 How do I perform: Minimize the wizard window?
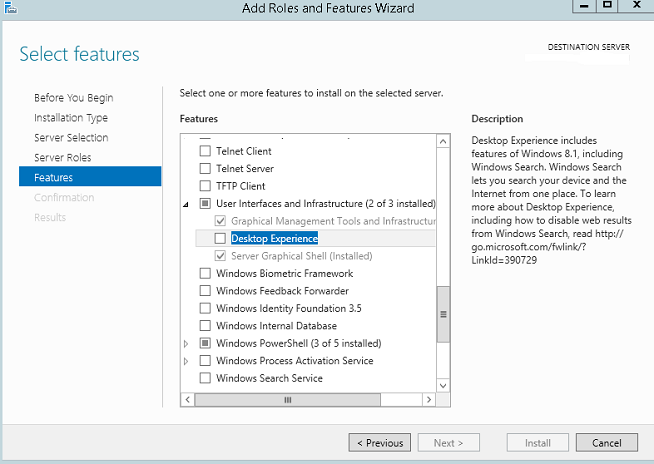(584, 6)
